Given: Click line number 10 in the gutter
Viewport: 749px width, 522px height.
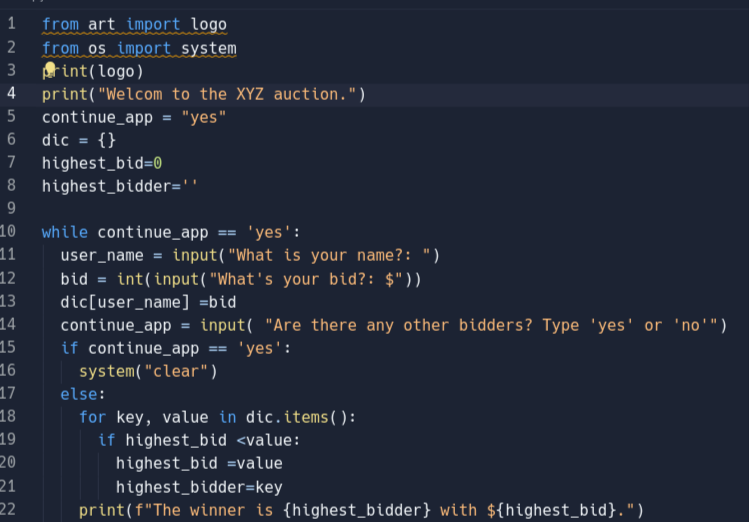Looking at the screenshot, I should [10, 232].
